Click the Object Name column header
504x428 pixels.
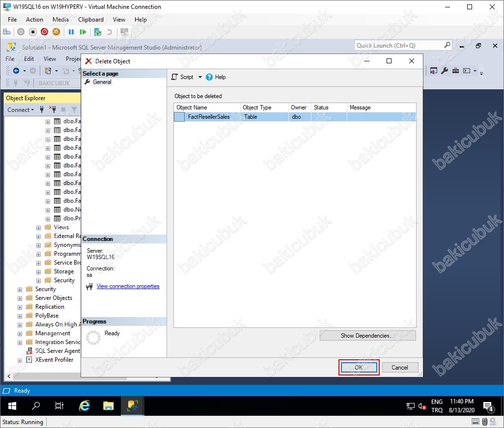coord(207,107)
